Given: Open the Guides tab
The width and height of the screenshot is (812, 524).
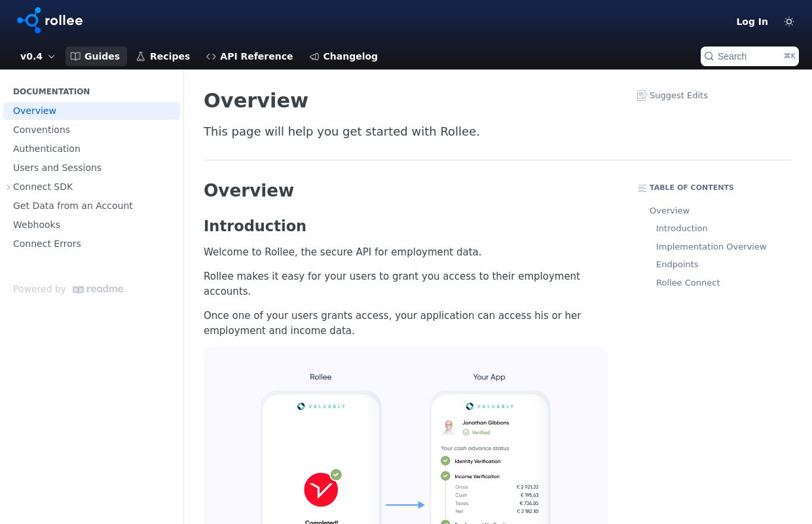Looking at the screenshot, I should (96, 56).
